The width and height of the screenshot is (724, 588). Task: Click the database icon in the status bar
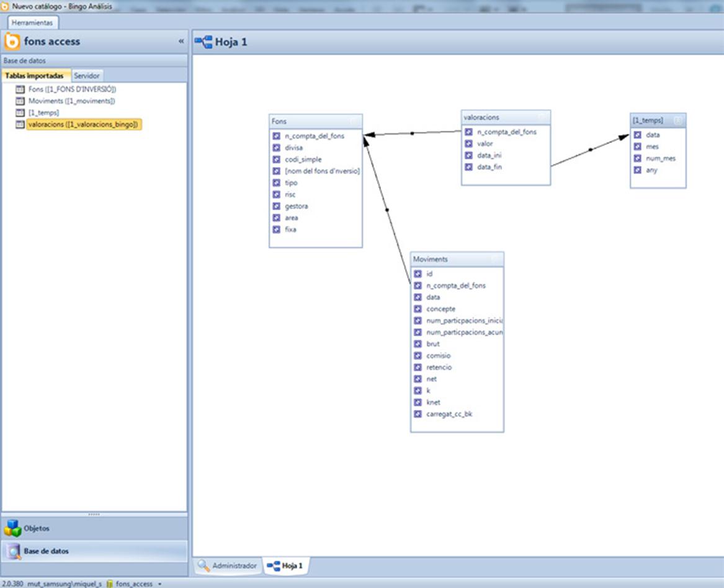110,584
